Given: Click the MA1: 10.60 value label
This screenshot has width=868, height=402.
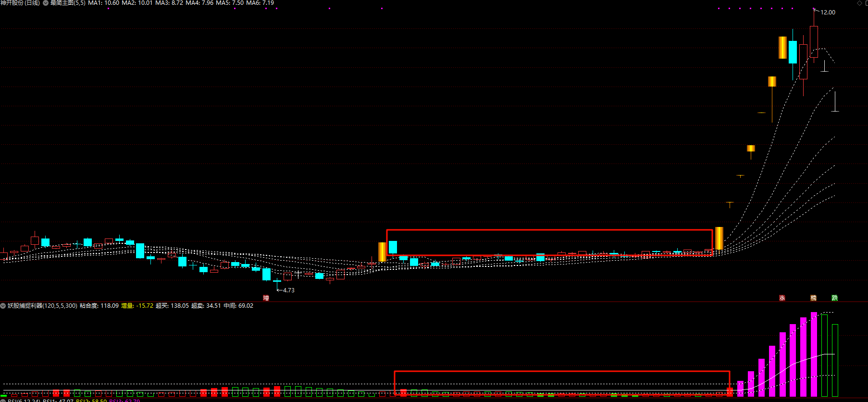Looking at the screenshot, I should point(103,3).
